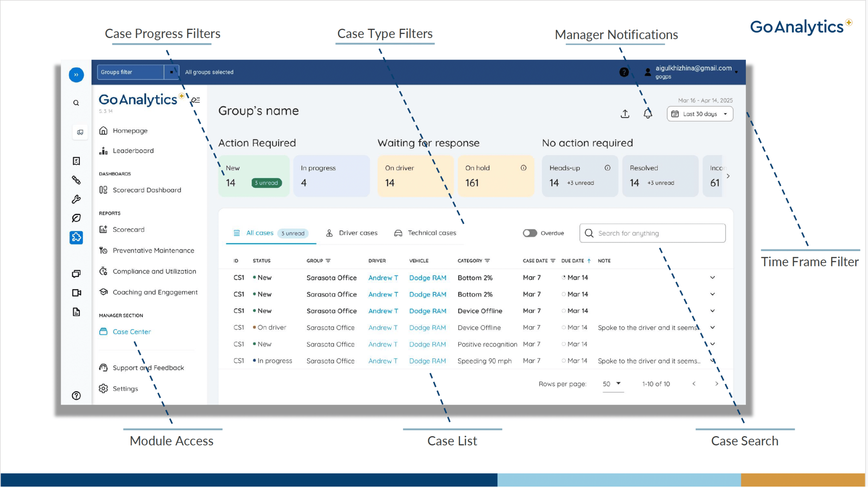Expand sidebar with blue double-arrow button
The height and width of the screenshot is (488, 868).
pyautogui.click(x=76, y=75)
